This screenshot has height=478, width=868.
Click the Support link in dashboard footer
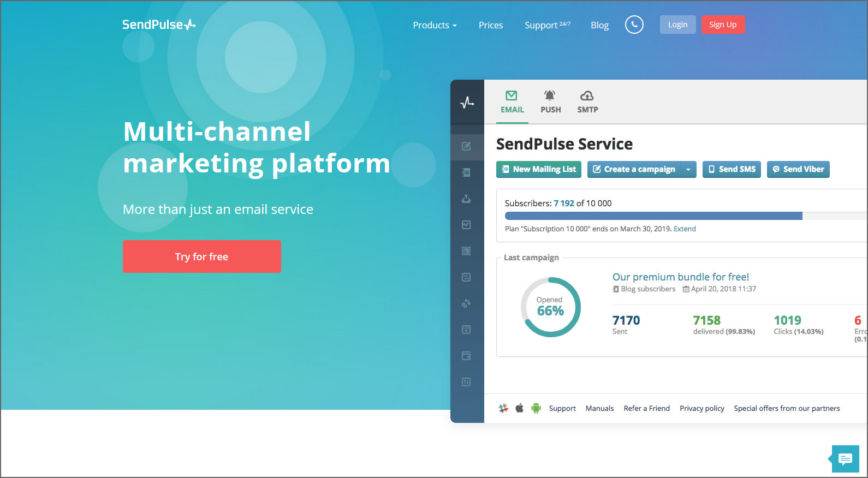click(562, 408)
